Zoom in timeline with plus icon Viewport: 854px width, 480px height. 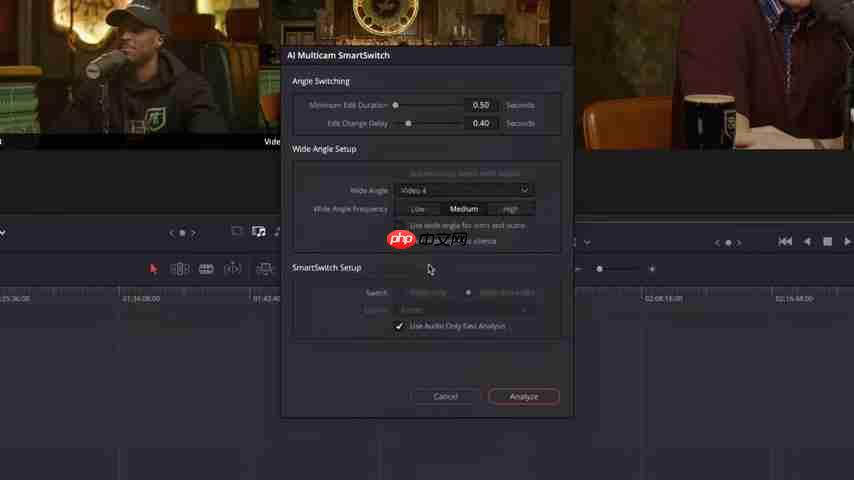(x=652, y=269)
